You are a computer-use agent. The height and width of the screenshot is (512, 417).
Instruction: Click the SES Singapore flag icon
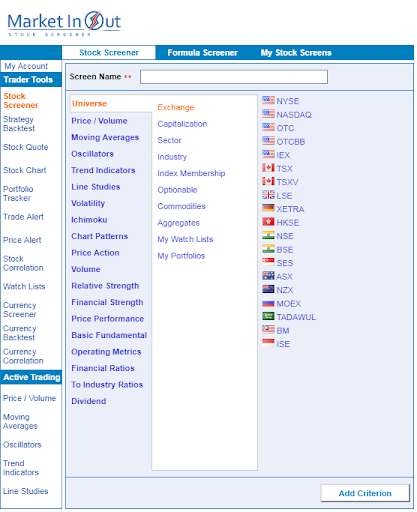268,262
